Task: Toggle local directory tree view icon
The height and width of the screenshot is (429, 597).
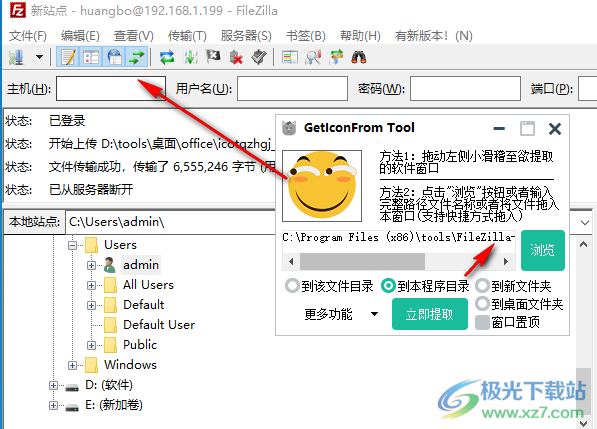Action: click(91, 57)
